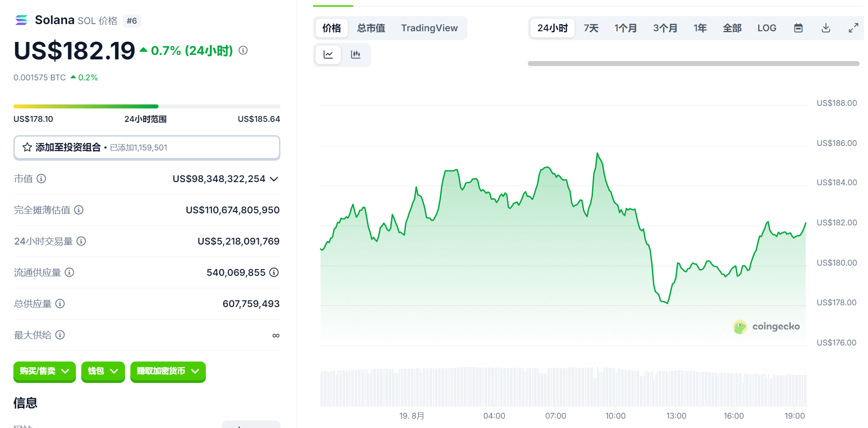Open the 完全摊薄估值 info icon
The width and height of the screenshot is (868, 428).
(79, 210)
